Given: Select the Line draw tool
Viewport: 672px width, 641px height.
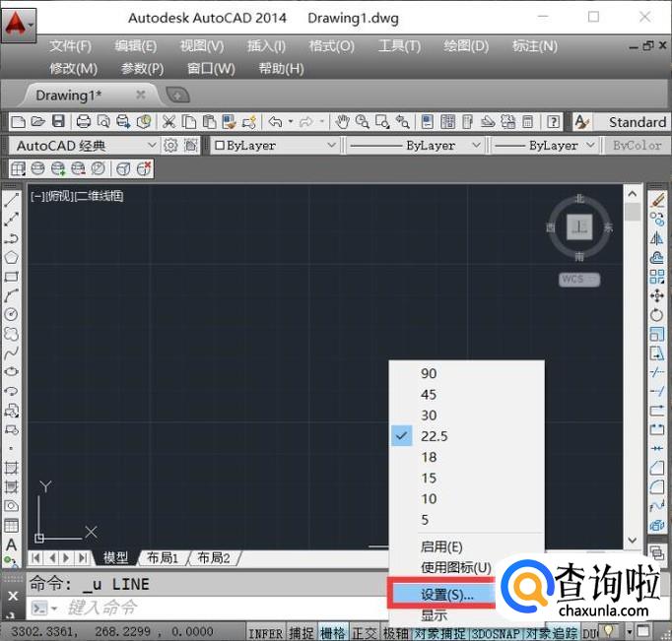Looking at the screenshot, I should tap(12, 200).
